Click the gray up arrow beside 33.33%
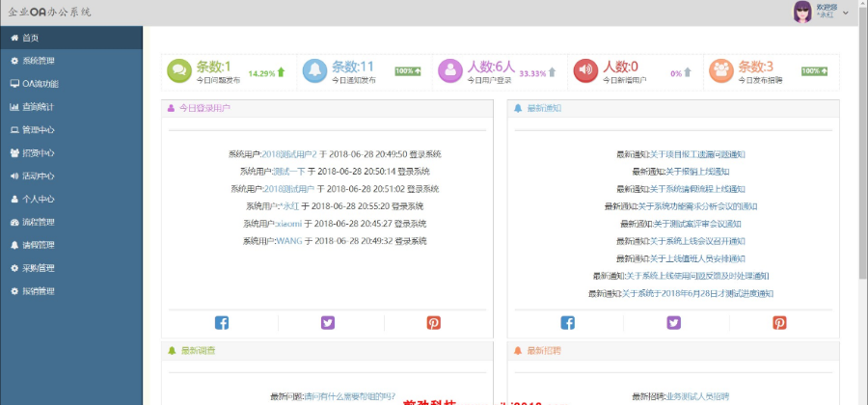 (x=552, y=72)
